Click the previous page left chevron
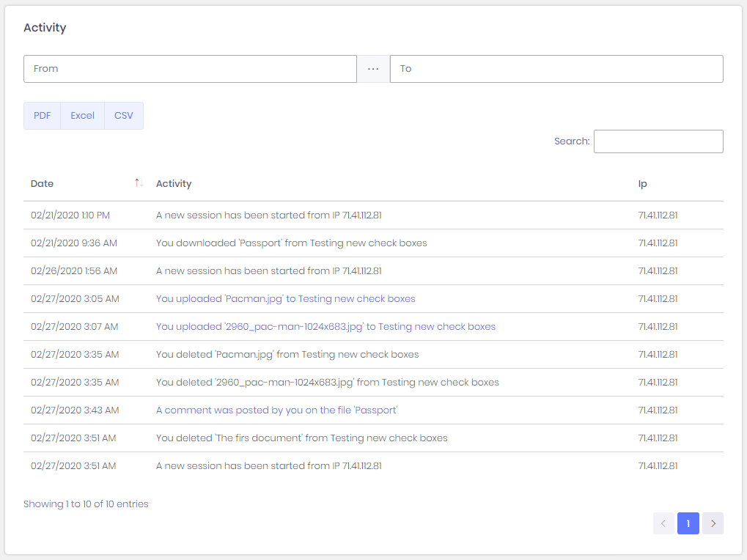The image size is (747, 560). click(663, 523)
